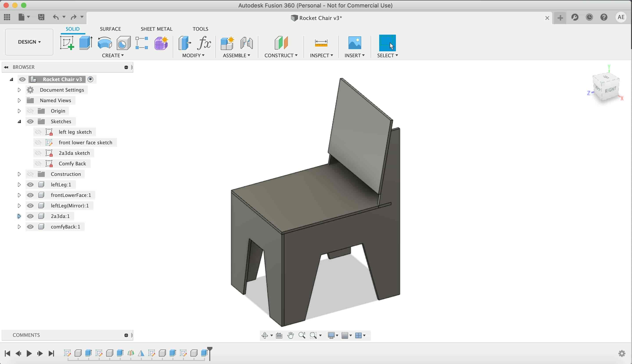Open the MODIFY dropdown menu
This screenshot has width=632, height=364.
[x=193, y=55]
